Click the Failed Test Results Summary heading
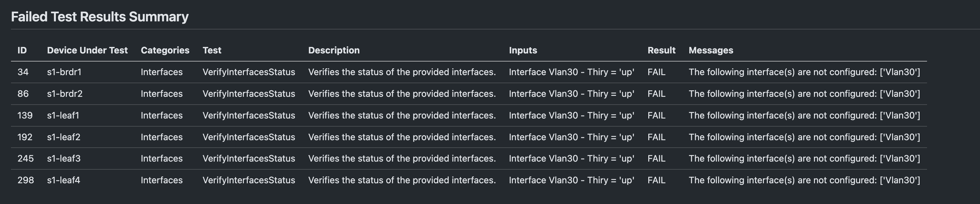980x204 pixels. (100, 17)
